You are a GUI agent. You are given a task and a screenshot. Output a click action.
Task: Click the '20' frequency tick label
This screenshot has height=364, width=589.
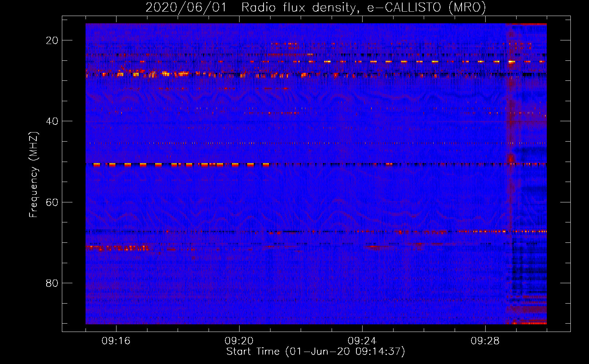tap(52, 40)
